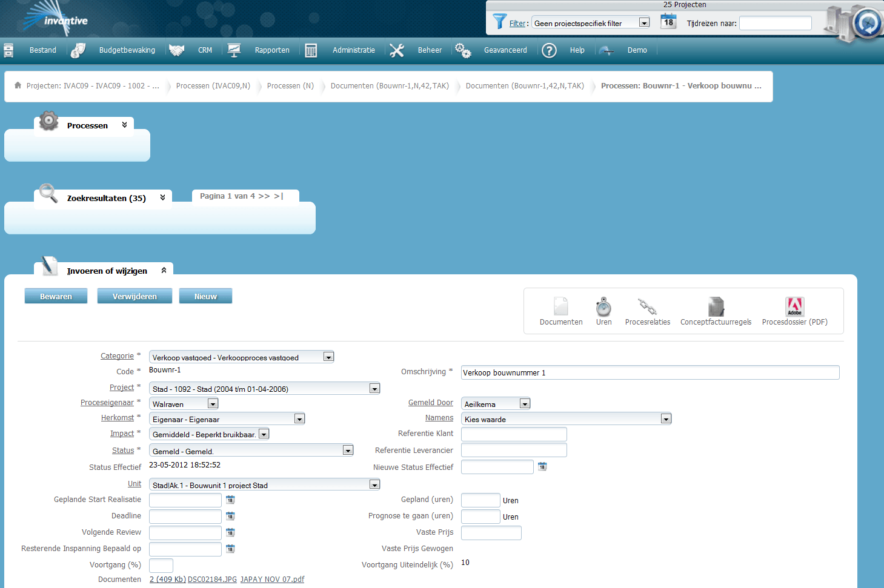This screenshot has width=884, height=588.
Task: Click the Processen gear icon
Action: (x=48, y=121)
